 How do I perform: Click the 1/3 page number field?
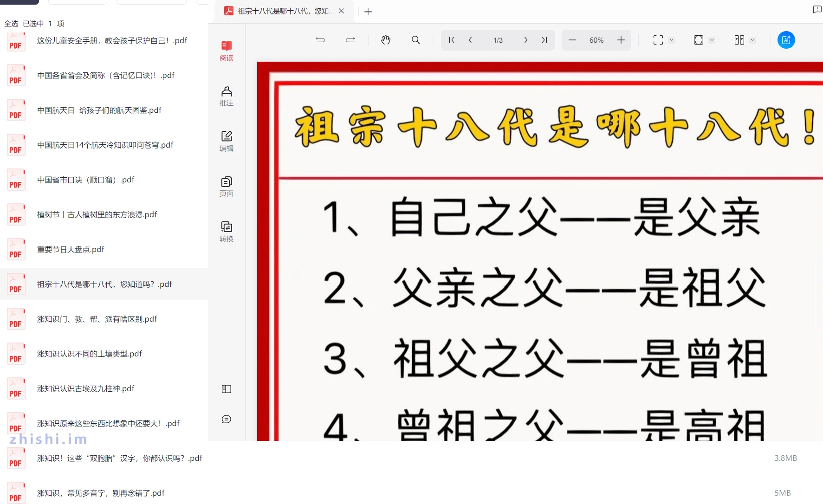[498, 40]
